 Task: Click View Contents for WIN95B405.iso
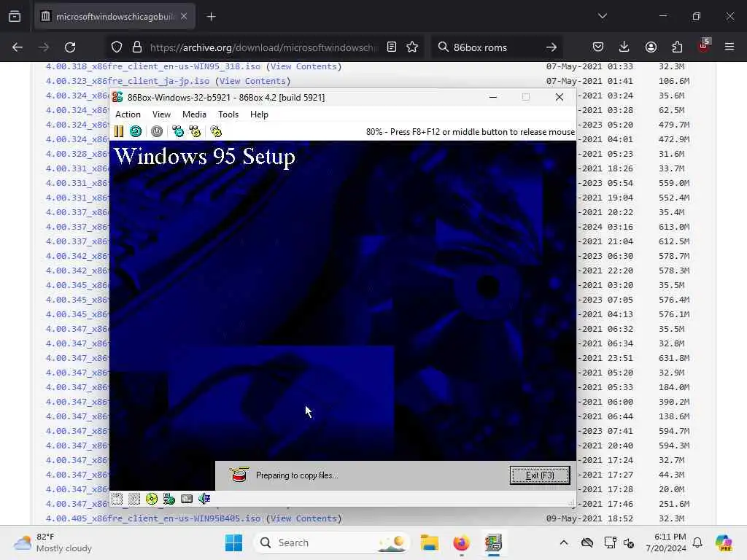[x=303, y=518]
